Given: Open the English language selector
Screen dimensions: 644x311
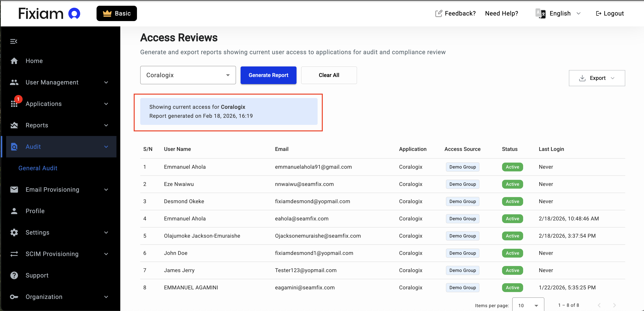Looking at the screenshot, I should coord(560,13).
